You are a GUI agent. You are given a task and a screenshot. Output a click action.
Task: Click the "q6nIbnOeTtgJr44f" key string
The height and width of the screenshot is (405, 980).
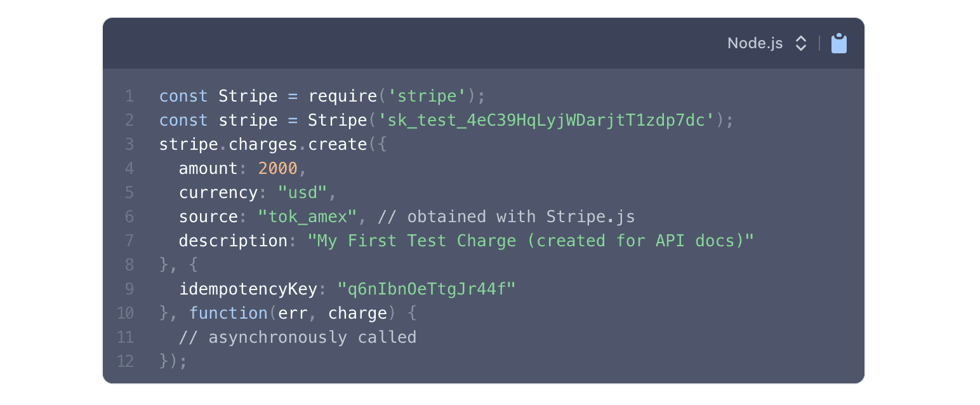point(427,289)
